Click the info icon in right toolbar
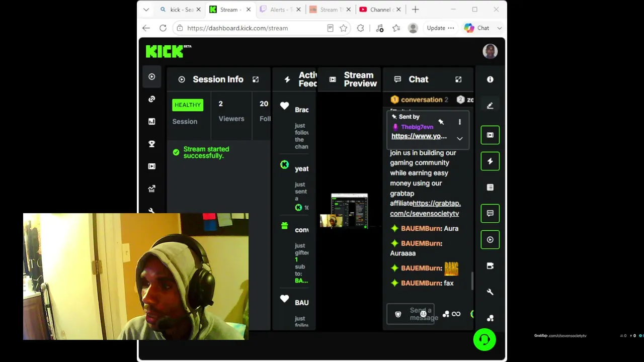Screen dimensions: 644x362 pyautogui.click(x=490, y=79)
